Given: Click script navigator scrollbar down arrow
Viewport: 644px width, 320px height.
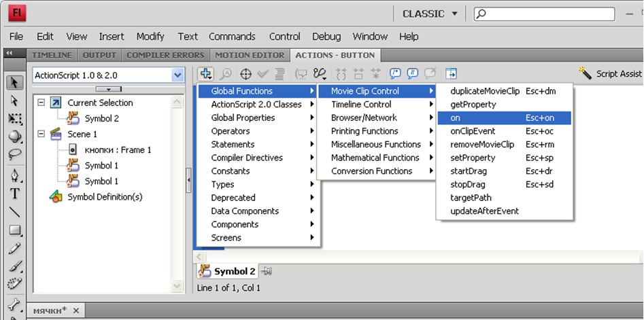Looking at the screenshot, I should tap(177, 285).
